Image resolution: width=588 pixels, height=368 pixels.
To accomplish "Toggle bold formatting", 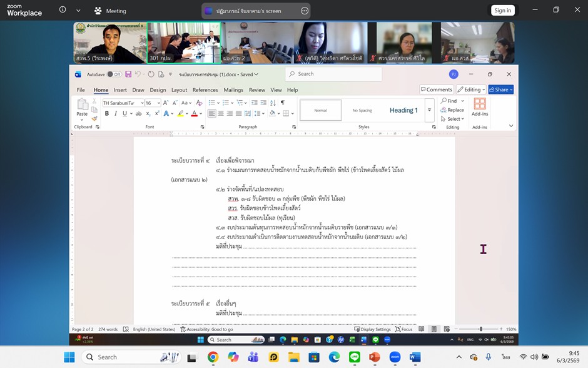I will point(107,113).
